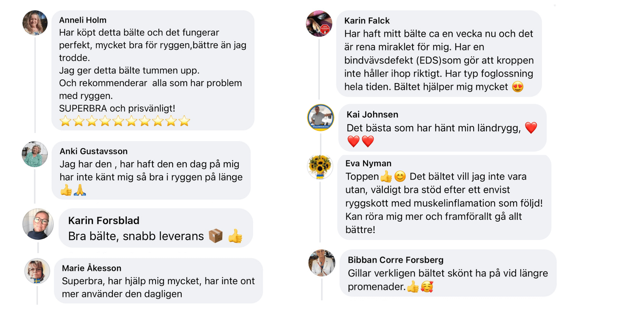Click the heart-eyes emoji in Karin Falck's comment
644x322 pixels.
(x=517, y=87)
